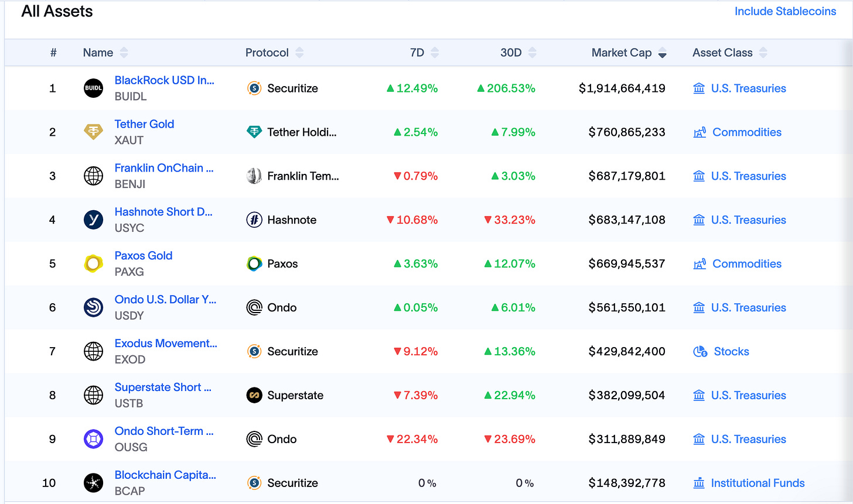Click the BENJI globe icon

(94, 176)
